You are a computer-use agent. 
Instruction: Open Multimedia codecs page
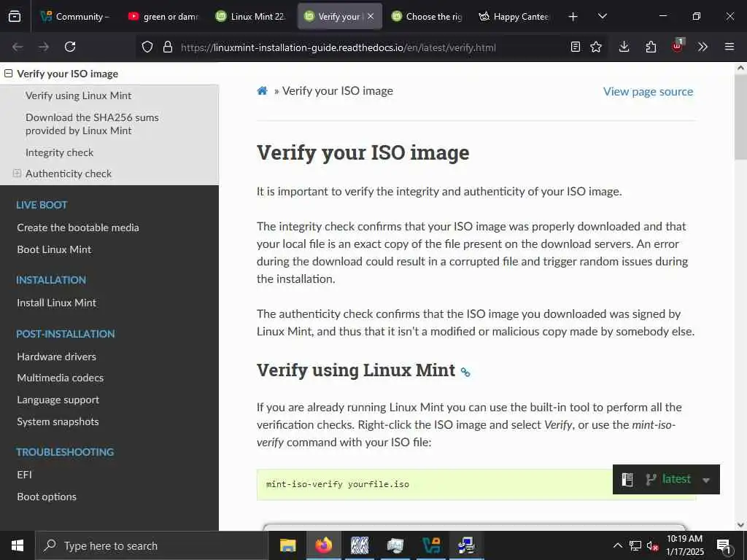[x=61, y=378]
